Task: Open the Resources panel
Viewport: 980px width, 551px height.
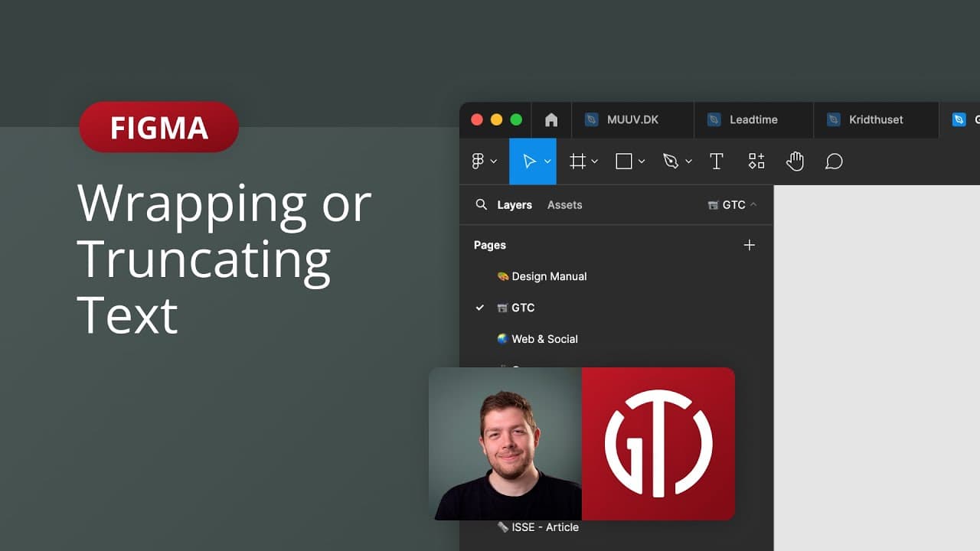Action: tap(756, 161)
